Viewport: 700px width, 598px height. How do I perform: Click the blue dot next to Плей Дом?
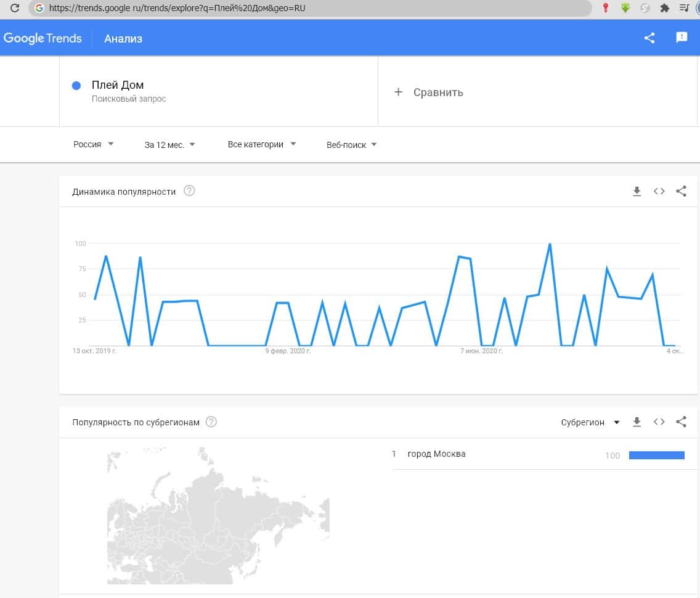click(x=76, y=86)
